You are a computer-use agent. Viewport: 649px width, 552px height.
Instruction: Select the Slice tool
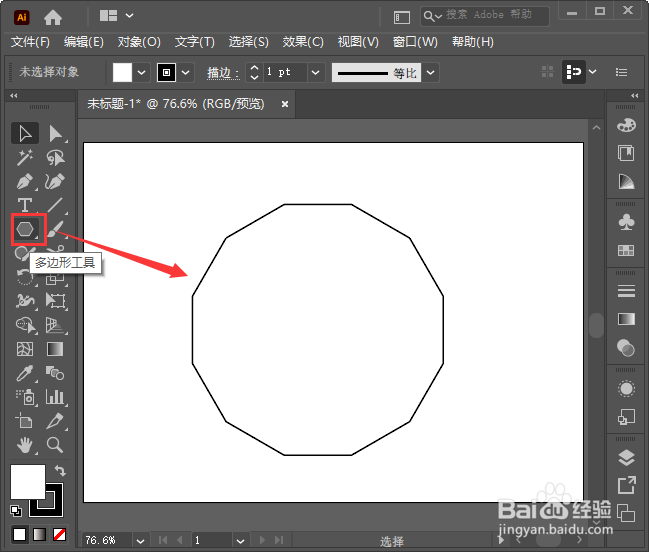click(55, 421)
